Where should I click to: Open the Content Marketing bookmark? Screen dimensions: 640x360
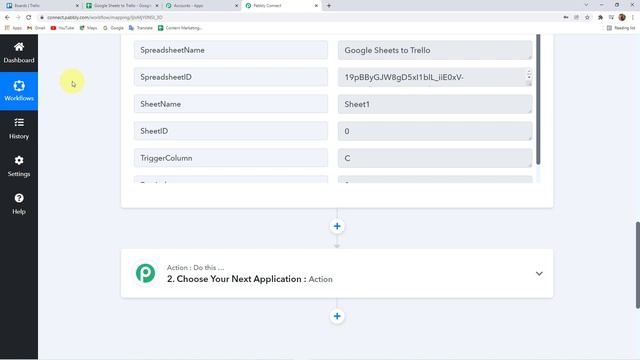coord(180,28)
